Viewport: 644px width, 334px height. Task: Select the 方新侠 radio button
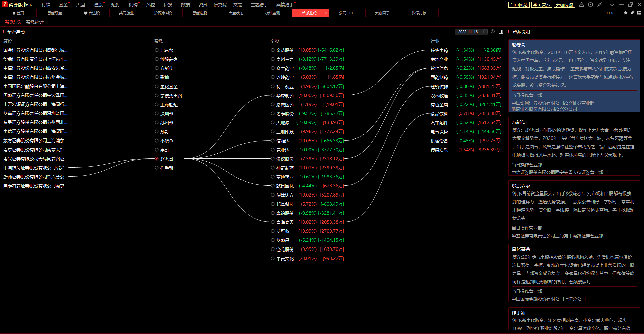157,68
